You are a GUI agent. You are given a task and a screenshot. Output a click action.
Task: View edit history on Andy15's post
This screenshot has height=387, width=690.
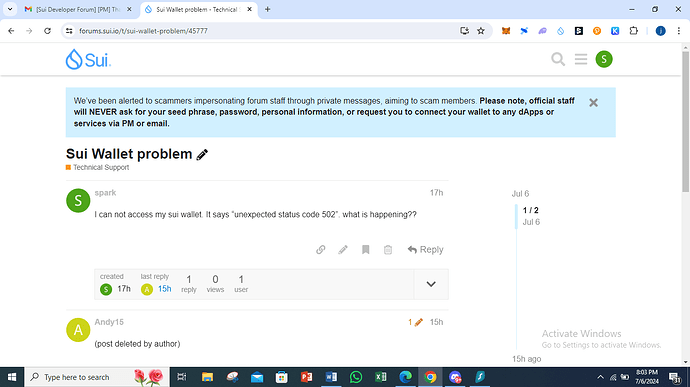point(415,322)
